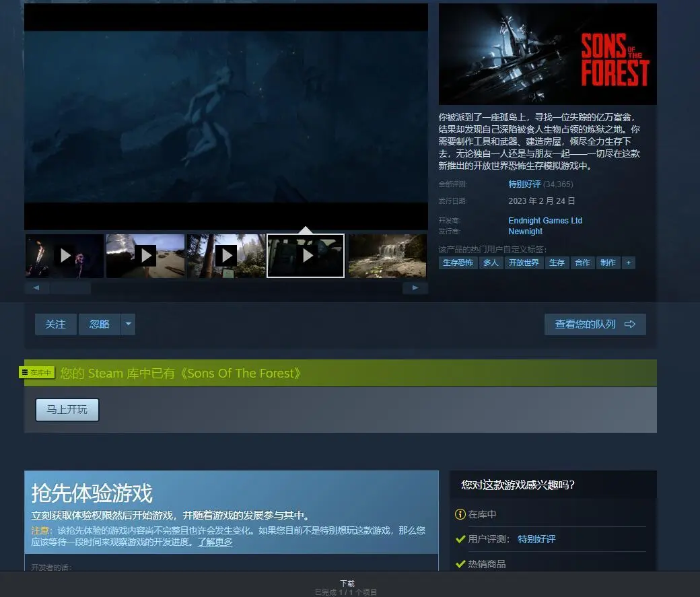Viewport: 700px width, 597px height.
Task: Play the second video thumbnail showing beach
Action: click(145, 256)
